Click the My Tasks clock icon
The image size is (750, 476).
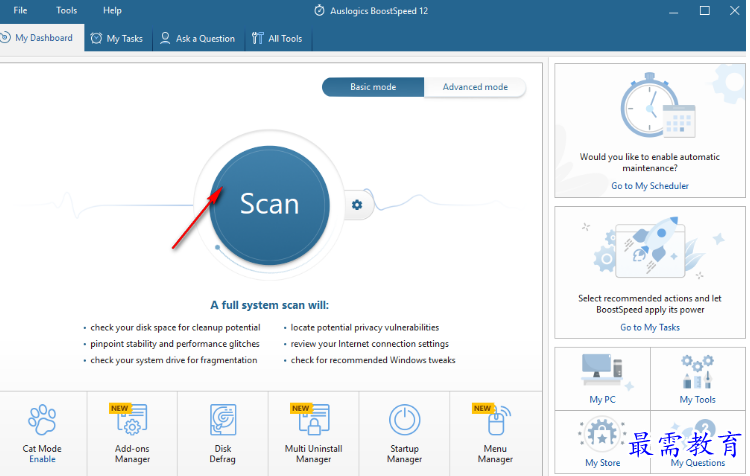click(96, 38)
